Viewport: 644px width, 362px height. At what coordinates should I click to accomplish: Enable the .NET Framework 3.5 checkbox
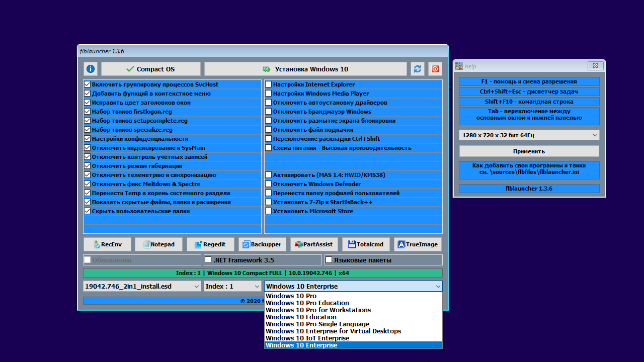point(208,260)
